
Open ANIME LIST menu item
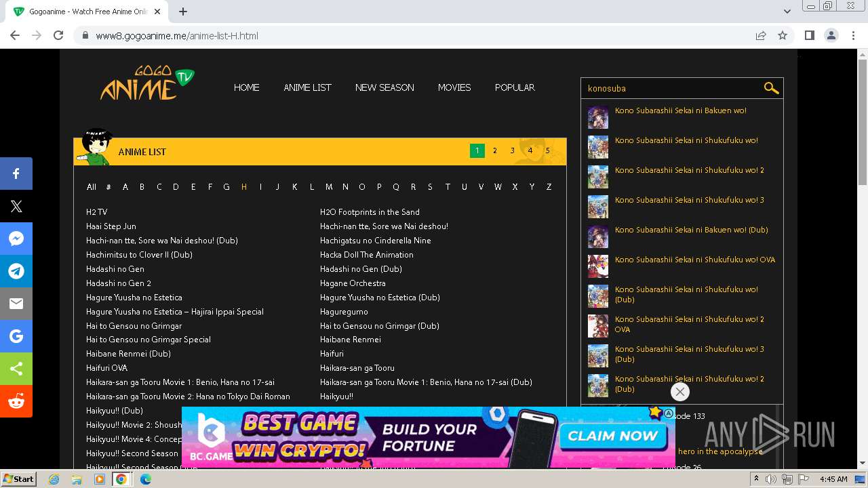coord(307,87)
